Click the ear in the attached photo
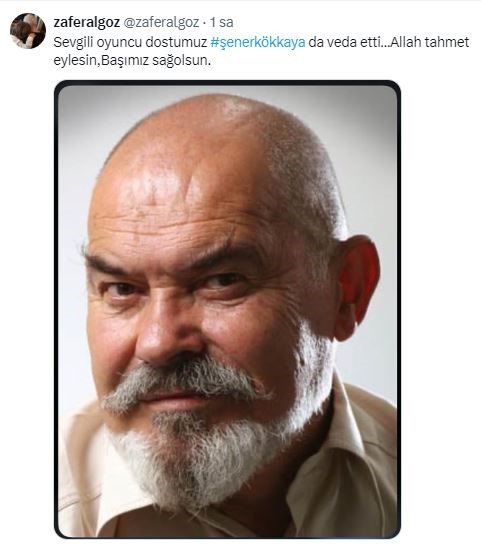The height and width of the screenshot is (552, 500). point(356,287)
